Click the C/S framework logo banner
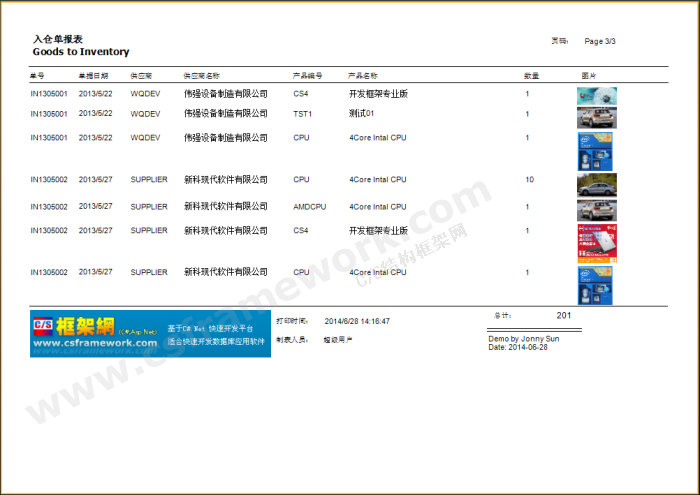The width and height of the screenshot is (700, 495). (150, 333)
